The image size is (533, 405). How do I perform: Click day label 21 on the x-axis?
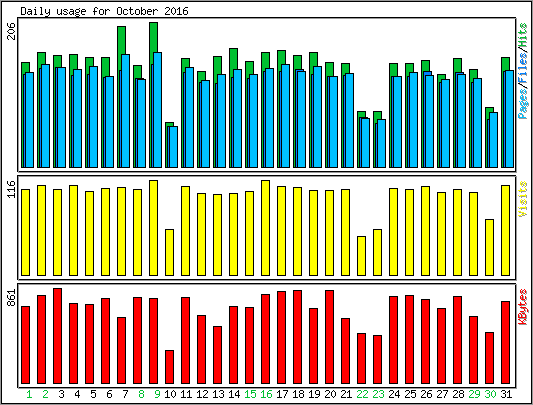click(346, 394)
